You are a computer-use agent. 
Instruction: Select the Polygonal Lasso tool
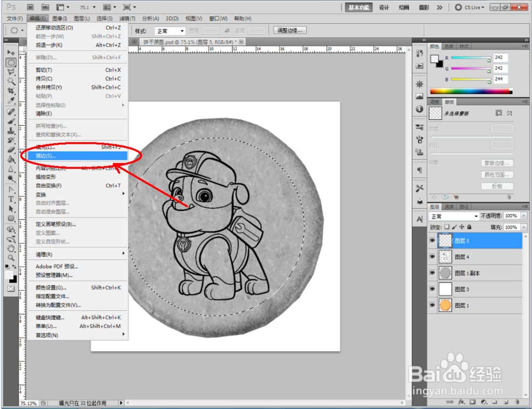11,72
